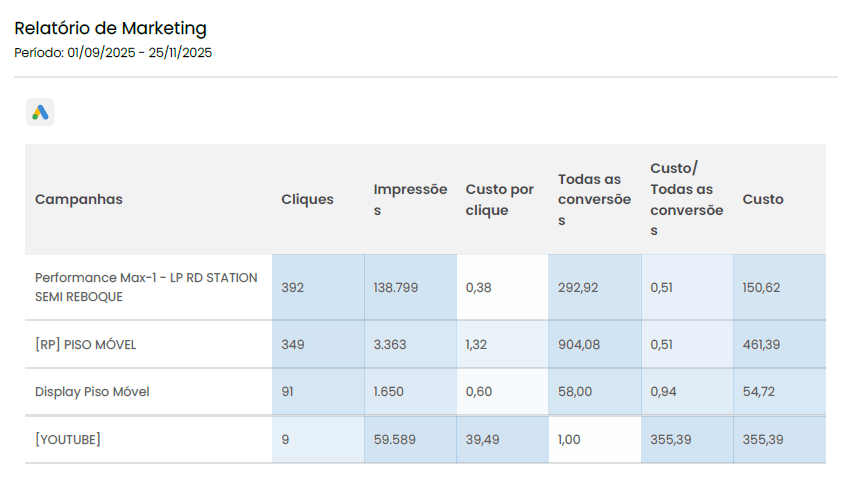Select the [RP] PISO MÓVEL campaign
This screenshot has height=487, width=861.
coord(85,345)
